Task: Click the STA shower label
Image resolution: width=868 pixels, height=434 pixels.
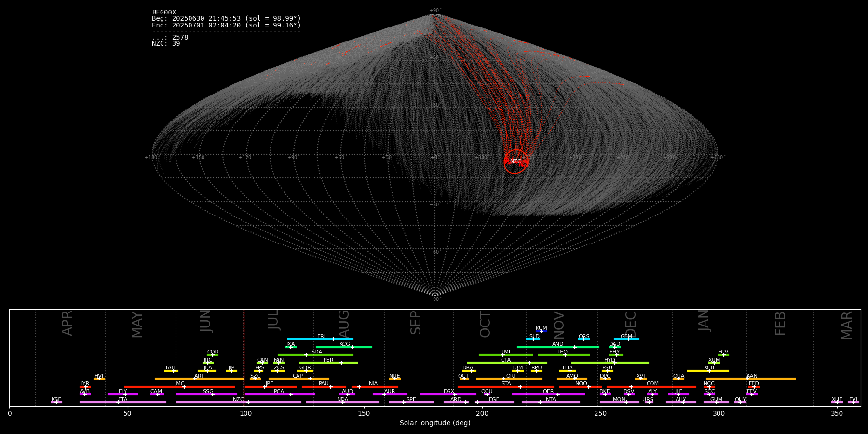Action: [x=506, y=384]
